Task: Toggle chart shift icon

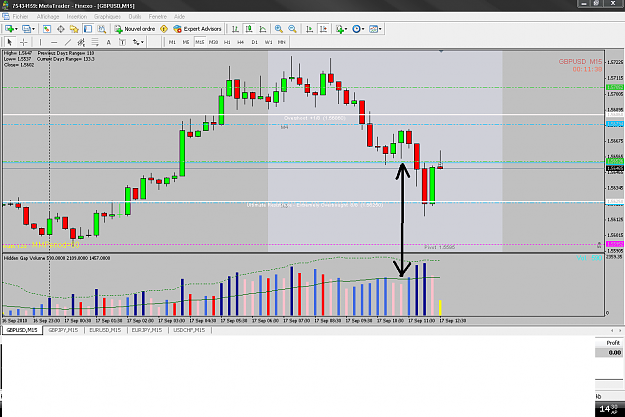Action: coord(323,29)
